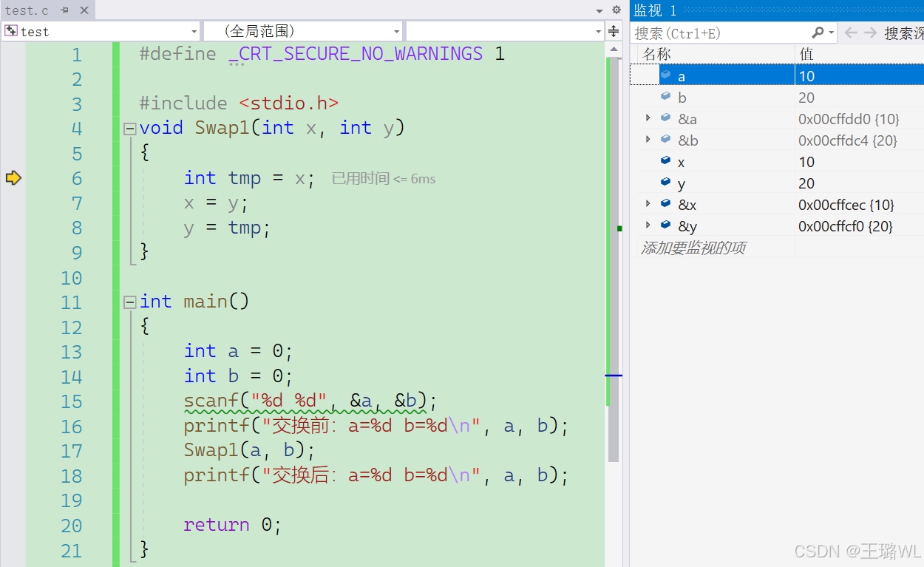Close the test.c tab

[x=84, y=10]
